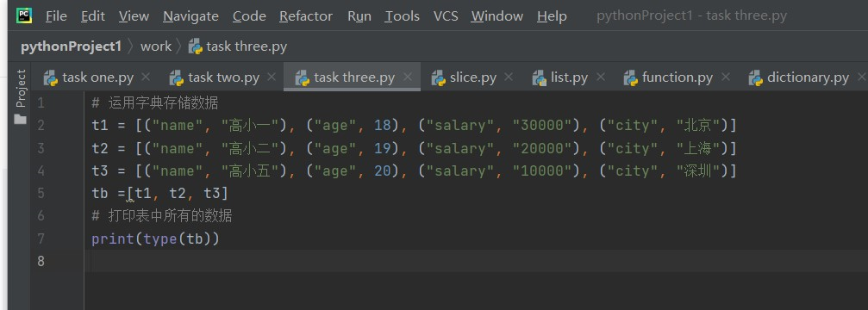Screen dimensions: 868x310
Task: Switch to the function.py tab
Action: tap(678, 77)
